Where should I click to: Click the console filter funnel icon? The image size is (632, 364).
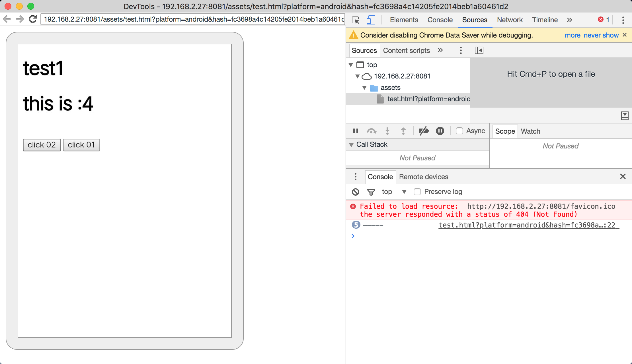click(x=371, y=192)
